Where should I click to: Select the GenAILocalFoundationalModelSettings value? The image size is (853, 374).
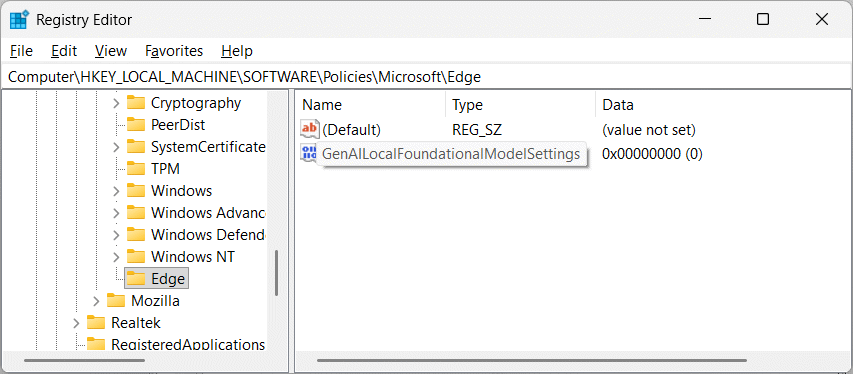(x=451, y=154)
